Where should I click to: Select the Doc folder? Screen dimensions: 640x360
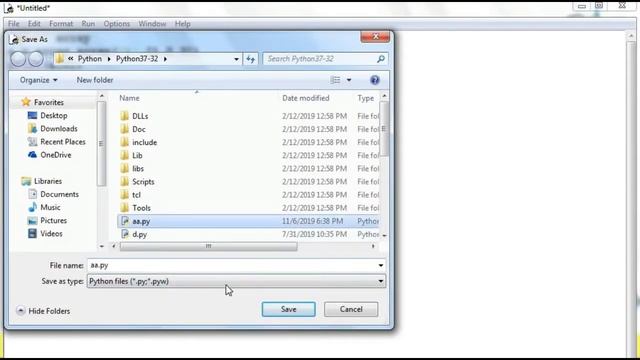coord(139,129)
